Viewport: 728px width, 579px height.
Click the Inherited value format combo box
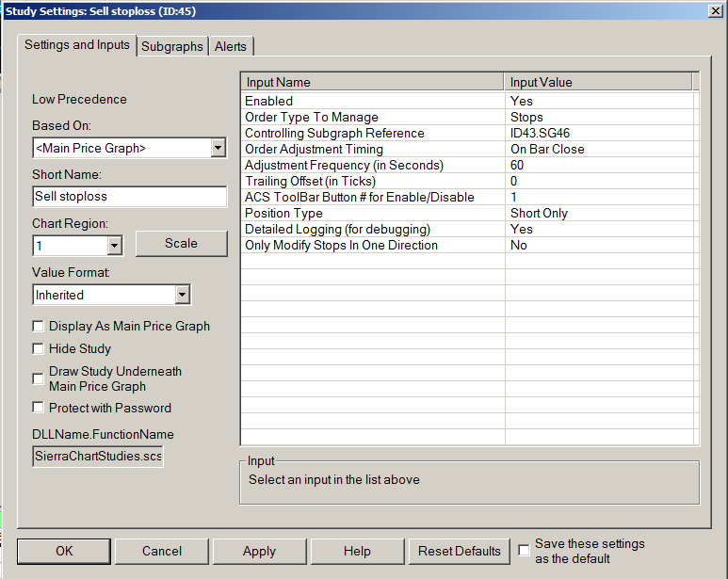point(112,295)
